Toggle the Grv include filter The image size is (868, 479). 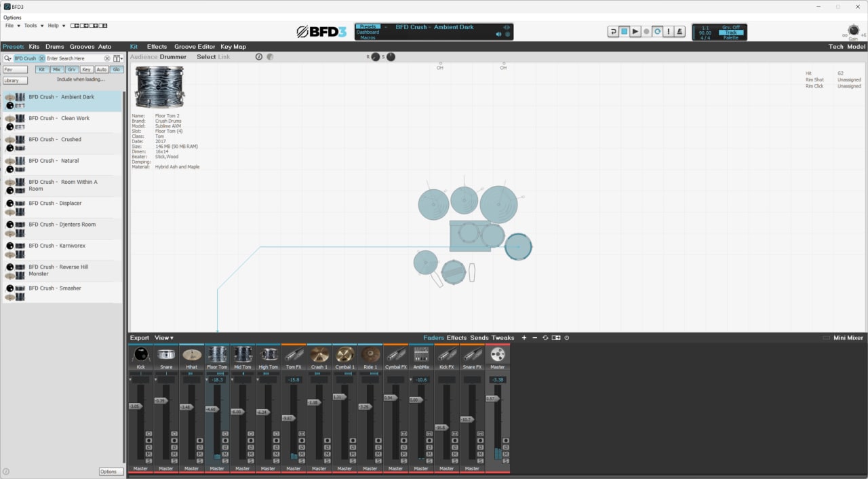point(72,70)
